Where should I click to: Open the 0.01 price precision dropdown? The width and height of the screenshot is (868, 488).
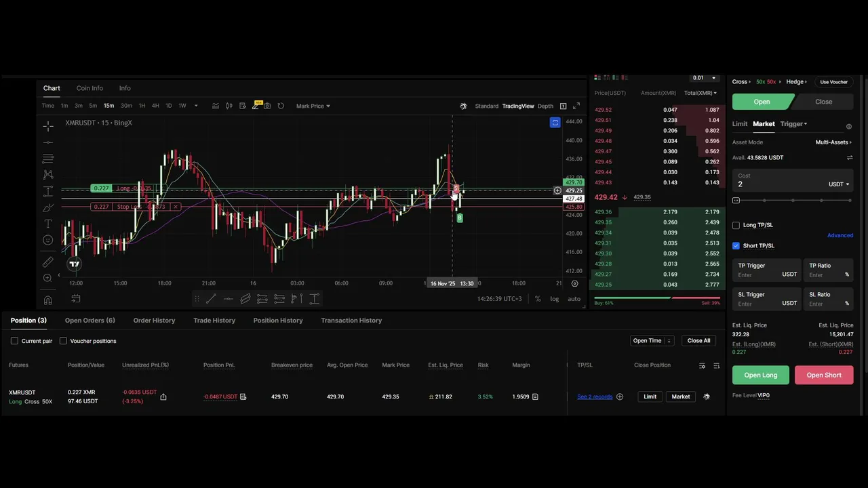(703, 78)
